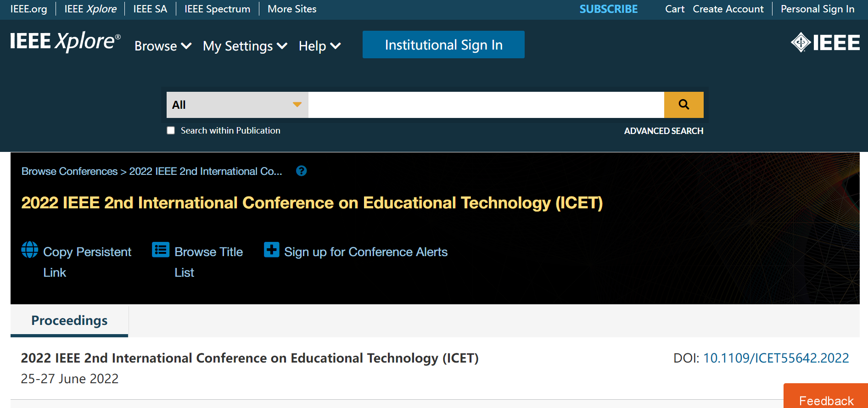Click the search text input field
The image size is (868, 408).
tap(486, 105)
